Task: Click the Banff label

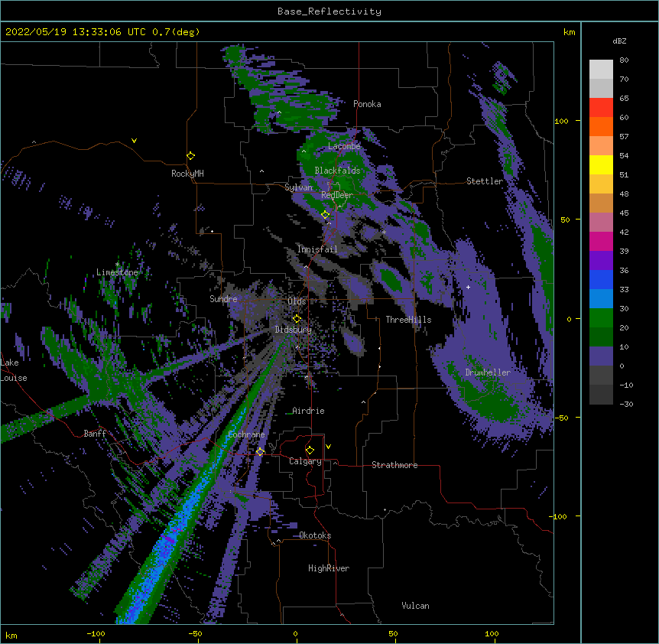Action: coord(95,434)
